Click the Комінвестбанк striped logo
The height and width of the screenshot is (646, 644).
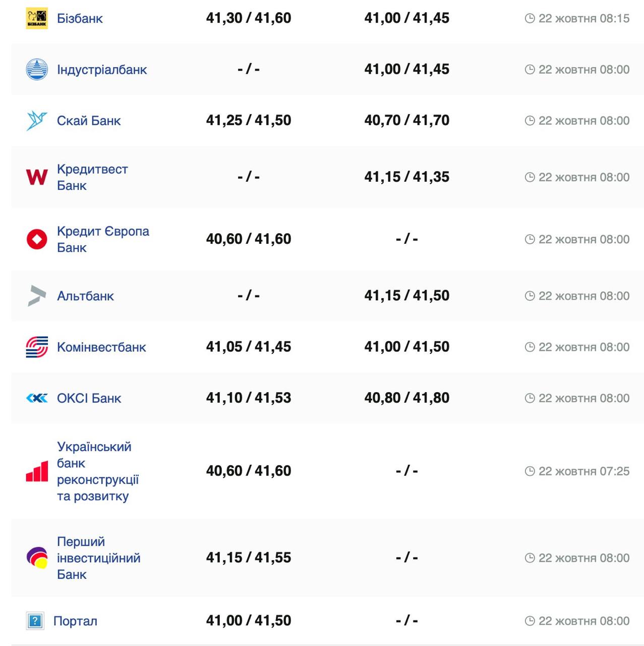[x=37, y=347]
